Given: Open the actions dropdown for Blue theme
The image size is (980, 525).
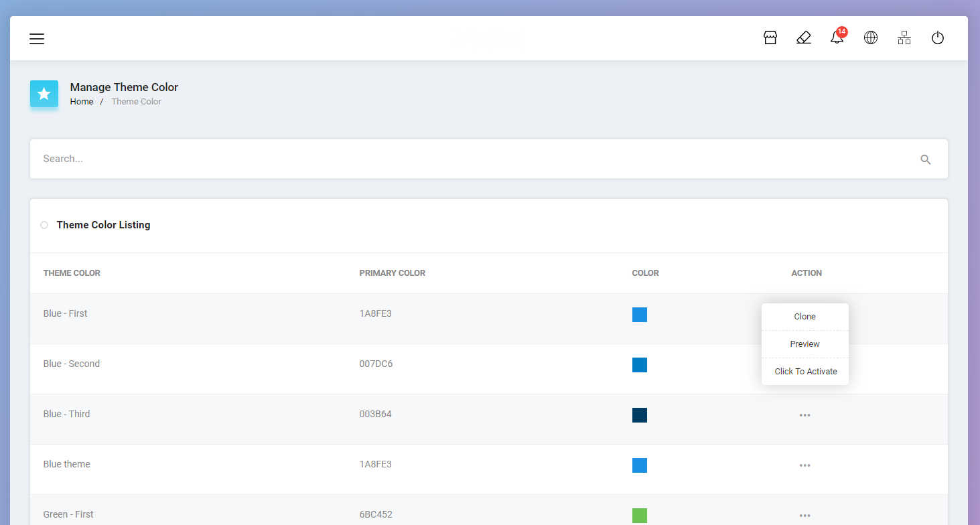Looking at the screenshot, I should tap(804, 465).
